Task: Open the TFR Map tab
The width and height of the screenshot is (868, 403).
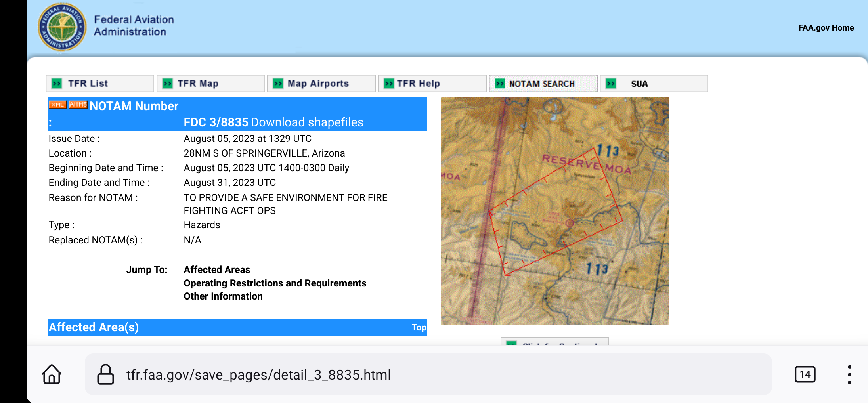Action: 211,84
